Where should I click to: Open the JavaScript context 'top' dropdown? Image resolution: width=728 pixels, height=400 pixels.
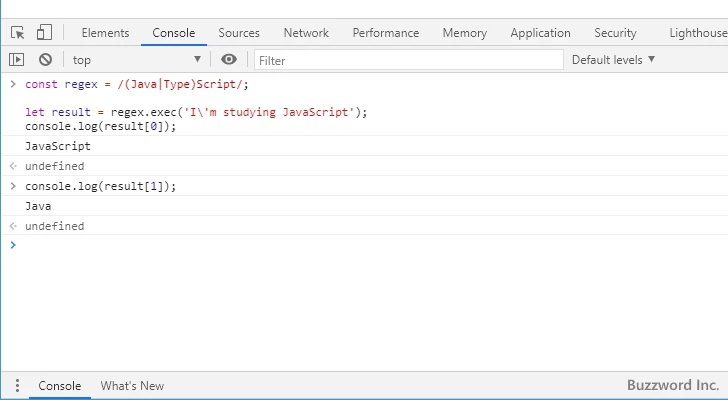click(136, 60)
